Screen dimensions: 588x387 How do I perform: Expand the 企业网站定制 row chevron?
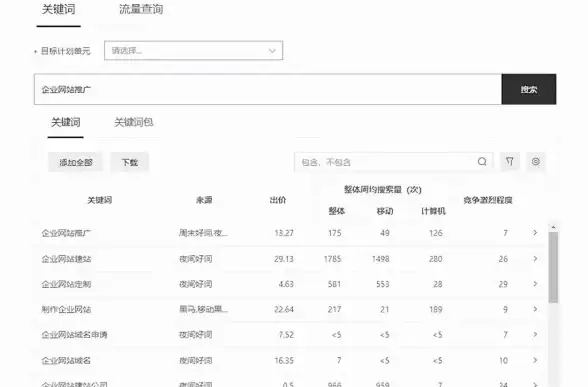535,284
